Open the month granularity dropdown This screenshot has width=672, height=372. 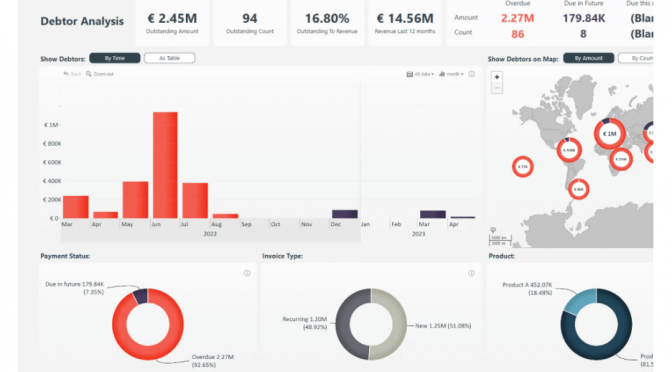coord(451,74)
